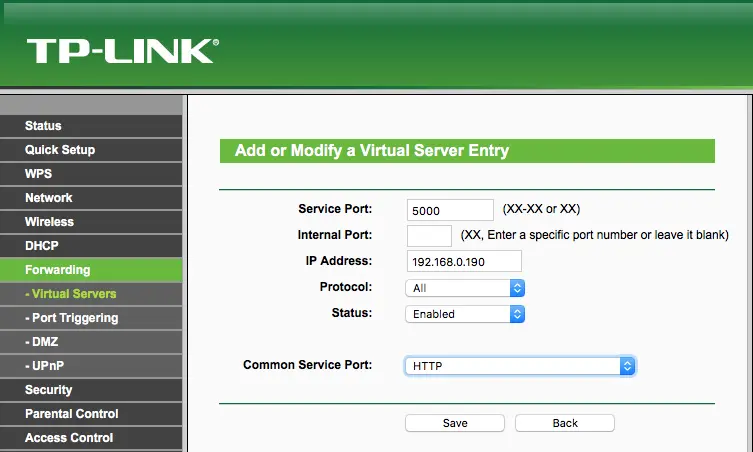Go to the Security section
This screenshot has height=452, width=753.
click(91, 390)
